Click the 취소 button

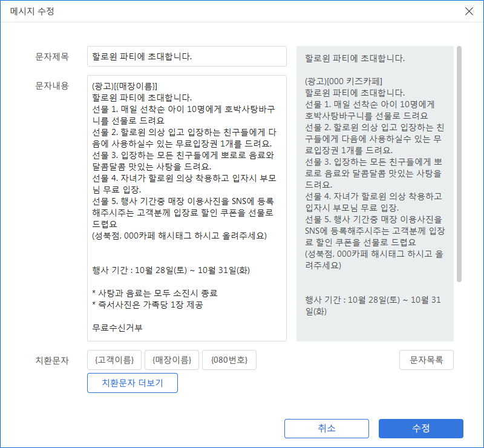coord(327,429)
